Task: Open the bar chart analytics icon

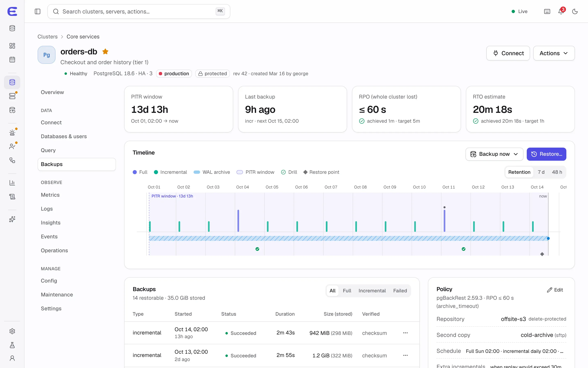Action: [x=12, y=183]
